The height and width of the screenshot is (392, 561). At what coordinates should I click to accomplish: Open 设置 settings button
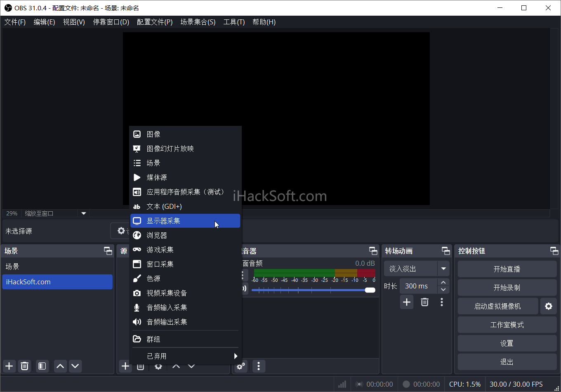point(507,343)
